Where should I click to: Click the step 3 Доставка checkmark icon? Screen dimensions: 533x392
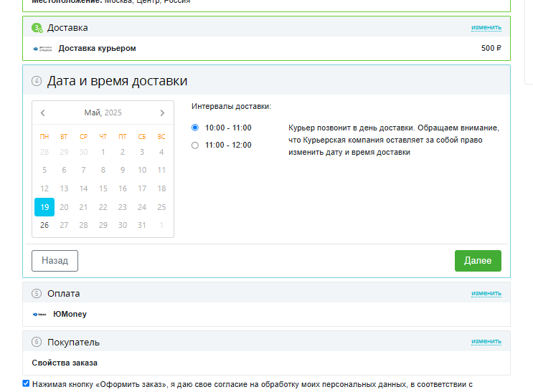(x=37, y=28)
